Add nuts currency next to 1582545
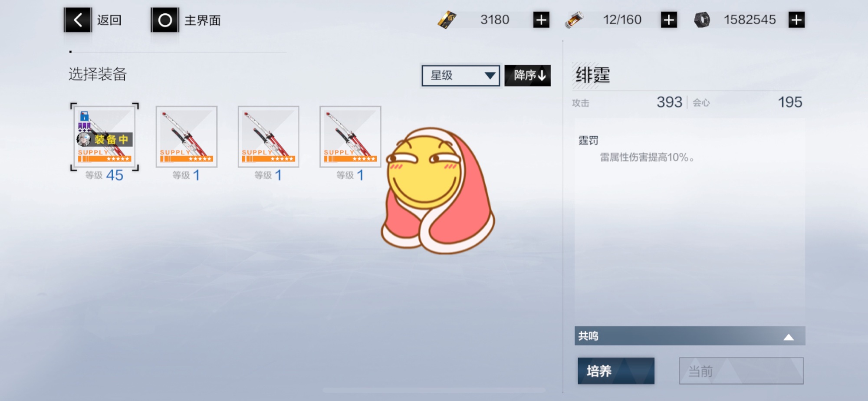868x401 pixels. click(796, 20)
